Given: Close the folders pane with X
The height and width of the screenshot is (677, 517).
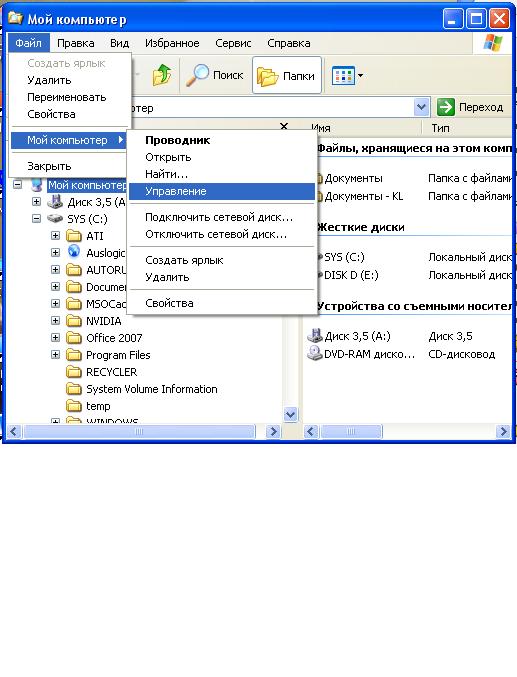Looking at the screenshot, I should click(x=284, y=126).
